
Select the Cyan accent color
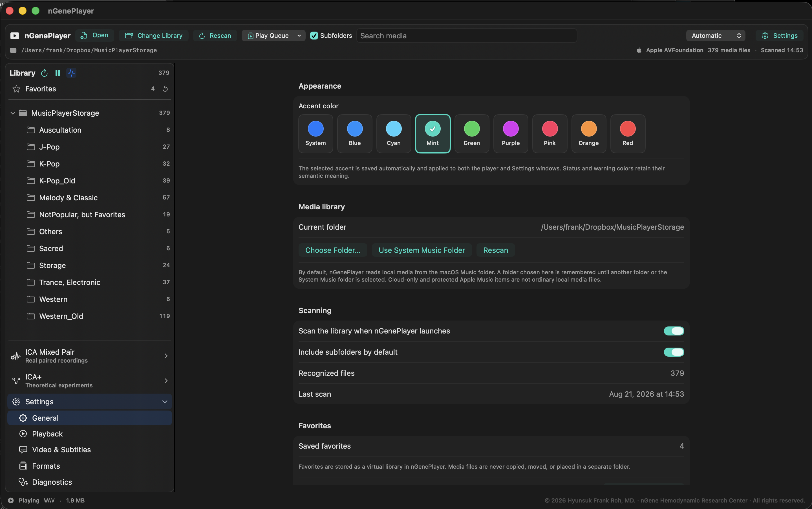394,134
